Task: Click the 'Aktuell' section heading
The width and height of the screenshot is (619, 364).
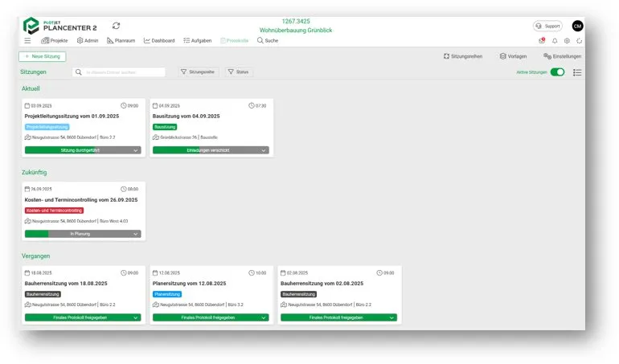Action: [31, 89]
